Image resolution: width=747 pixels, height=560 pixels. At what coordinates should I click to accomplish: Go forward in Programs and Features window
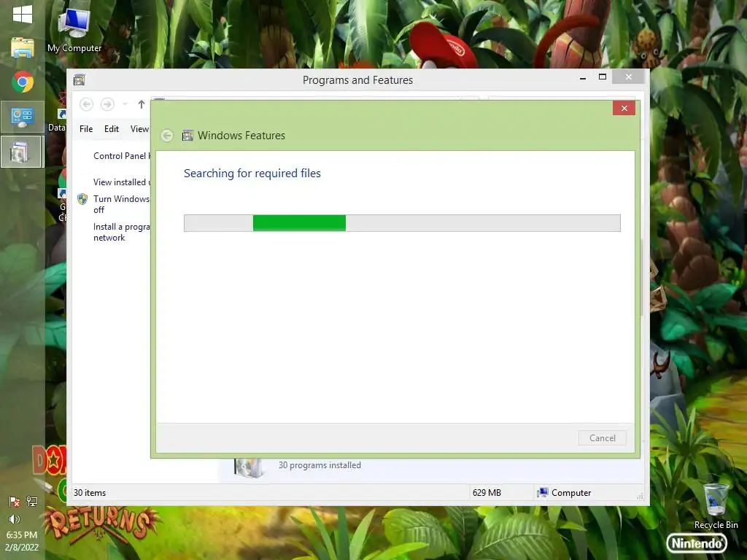(x=108, y=104)
